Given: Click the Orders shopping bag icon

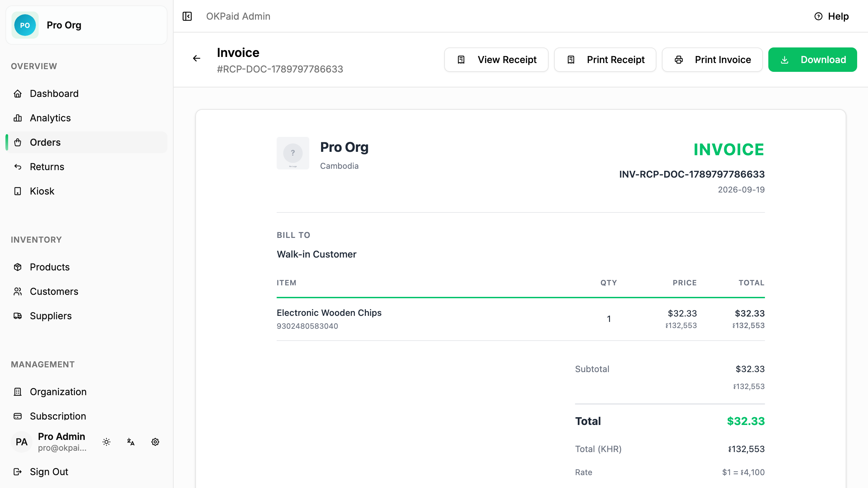Looking at the screenshot, I should [x=18, y=142].
